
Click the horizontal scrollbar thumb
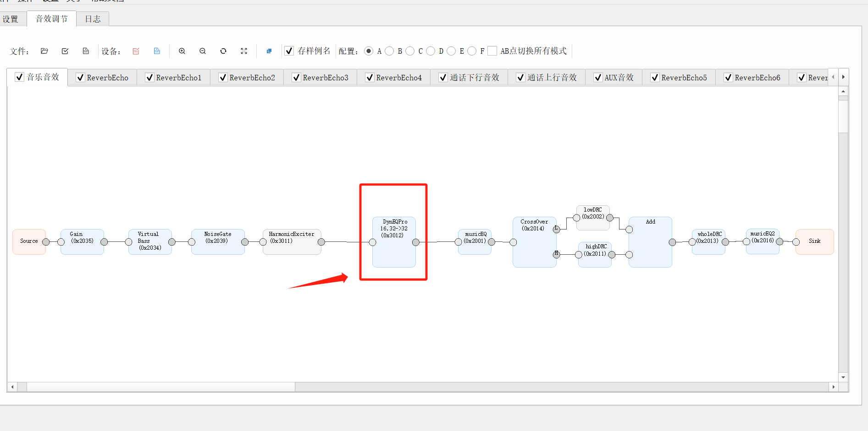click(160, 387)
